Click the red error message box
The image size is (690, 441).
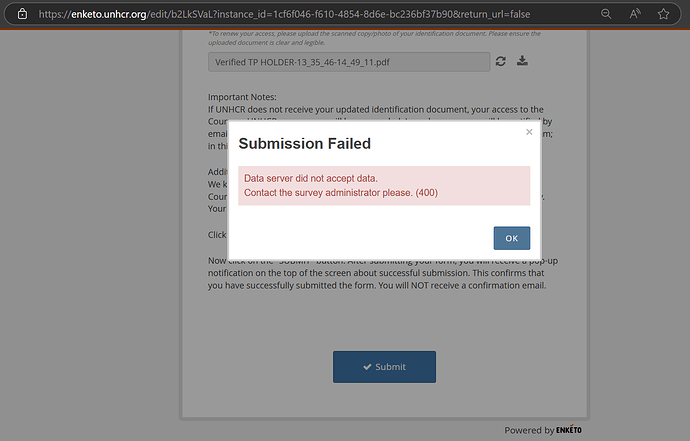pyautogui.click(x=384, y=186)
